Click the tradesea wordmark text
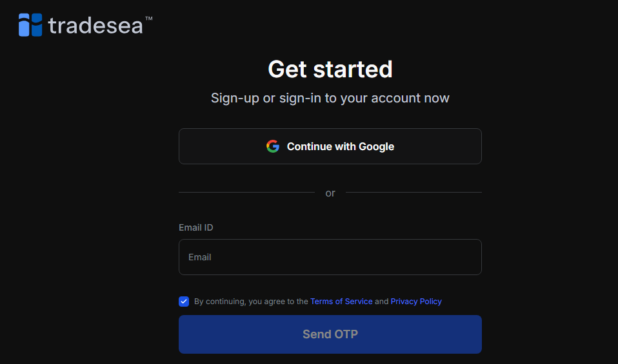 pos(95,26)
